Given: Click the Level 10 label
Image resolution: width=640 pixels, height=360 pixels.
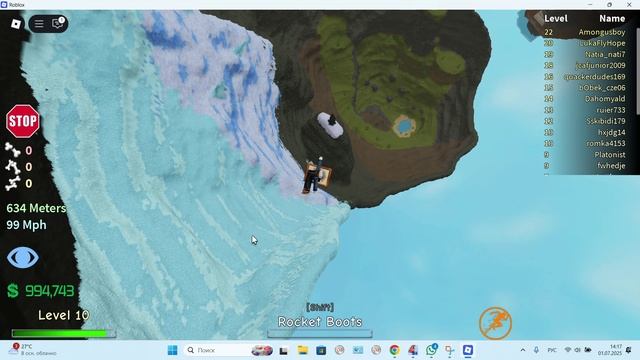Looking at the screenshot, I should point(63,315).
